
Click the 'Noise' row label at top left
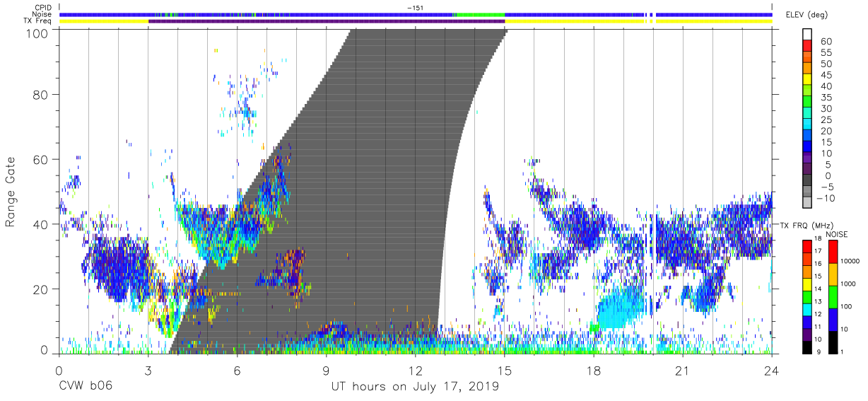pyautogui.click(x=42, y=14)
